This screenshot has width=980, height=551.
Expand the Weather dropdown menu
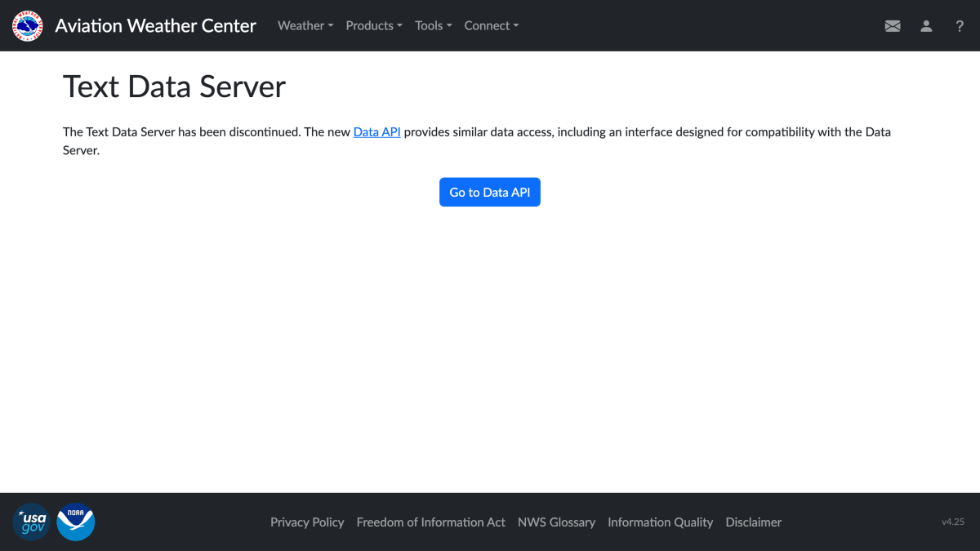coord(305,25)
